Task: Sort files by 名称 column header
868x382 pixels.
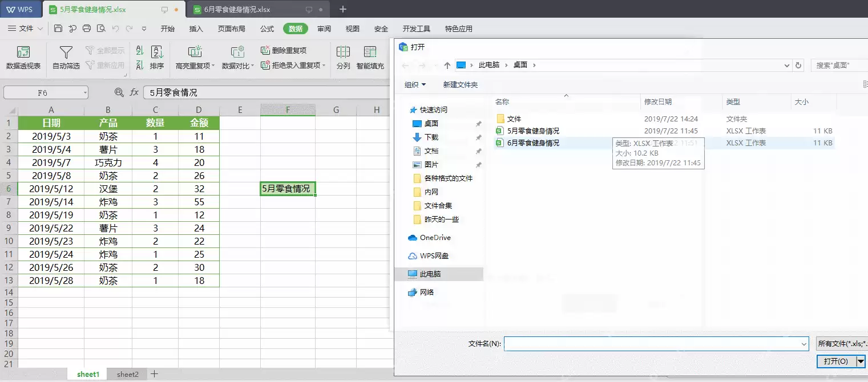Action: [x=502, y=102]
